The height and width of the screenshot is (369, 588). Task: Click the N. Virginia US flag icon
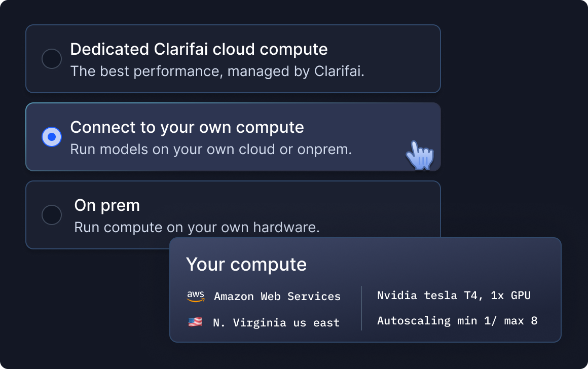click(197, 321)
